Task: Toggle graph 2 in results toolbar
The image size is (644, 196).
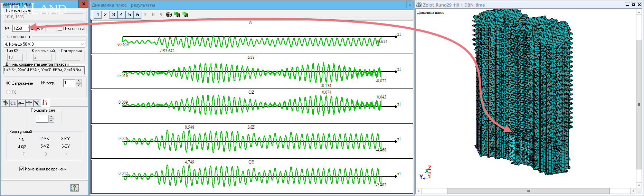Action: [x=105, y=15]
